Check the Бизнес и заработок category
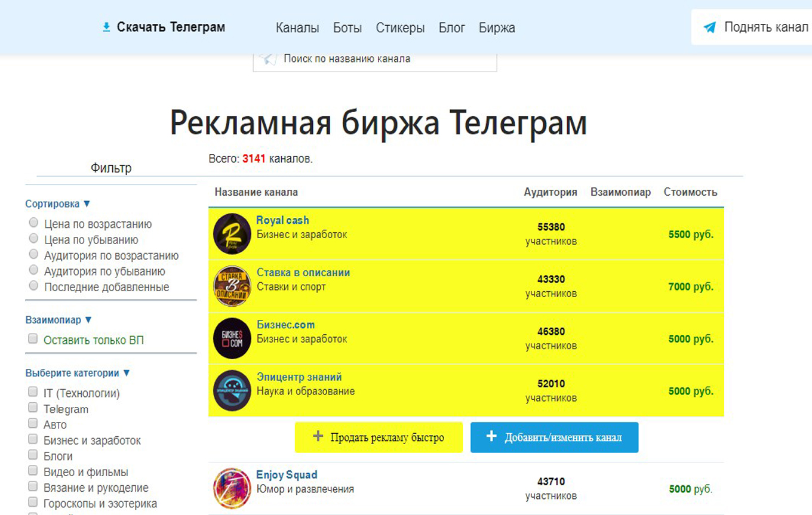The height and width of the screenshot is (515, 812). pyautogui.click(x=33, y=439)
